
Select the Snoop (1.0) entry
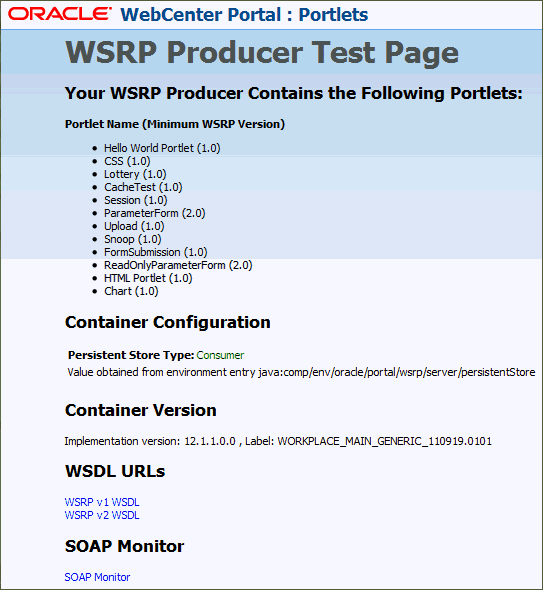click(x=132, y=239)
